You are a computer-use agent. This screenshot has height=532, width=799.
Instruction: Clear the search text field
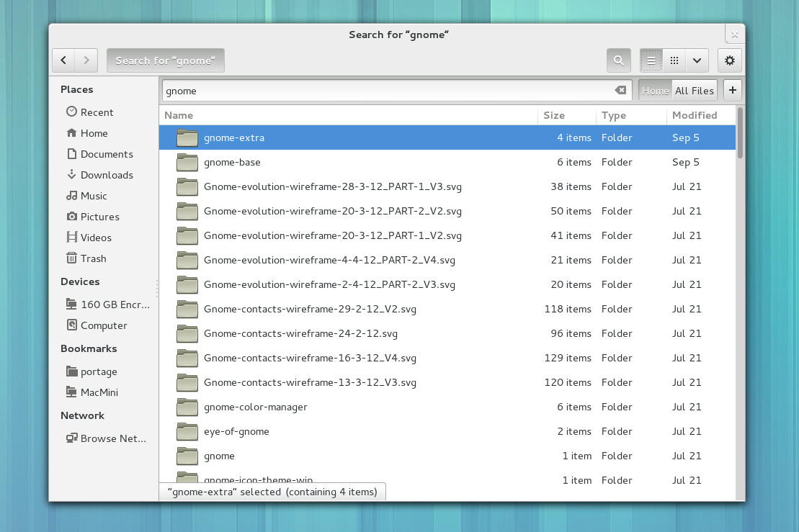pyautogui.click(x=620, y=90)
